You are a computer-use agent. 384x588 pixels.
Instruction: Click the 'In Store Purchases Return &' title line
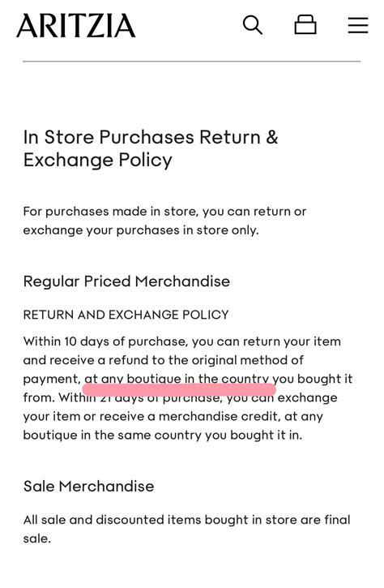151,137
